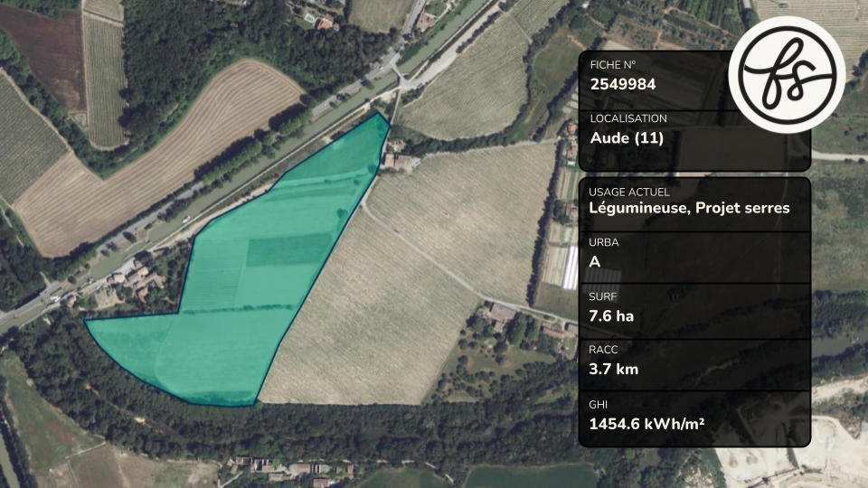The height and width of the screenshot is (488, 868).
Task: Click the FICHE N° label
Action: click(x=613, y=65)
